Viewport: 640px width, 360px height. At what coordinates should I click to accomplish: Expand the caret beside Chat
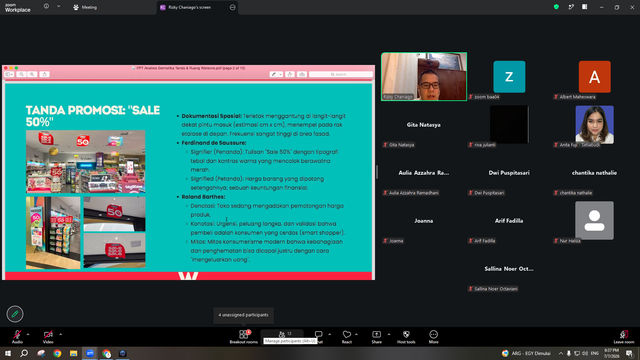(329, 334)
